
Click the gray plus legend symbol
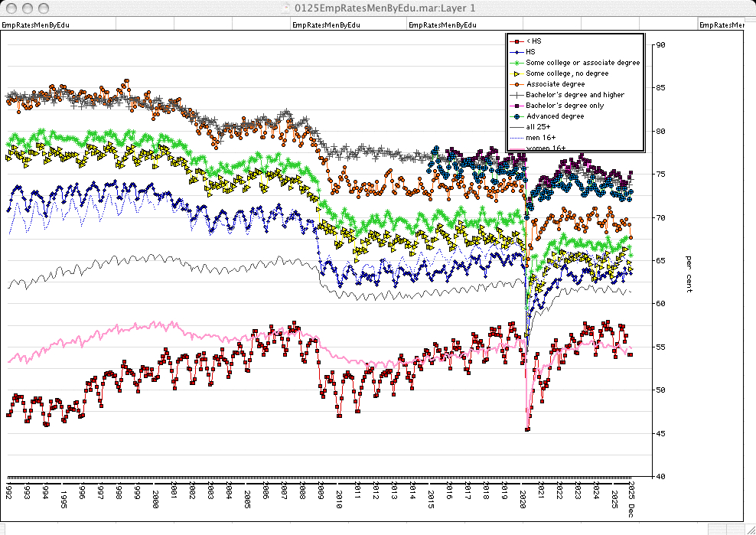coord(517,95)
